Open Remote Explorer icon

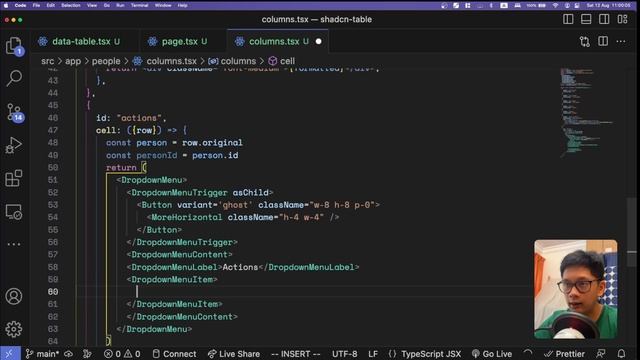14,212
